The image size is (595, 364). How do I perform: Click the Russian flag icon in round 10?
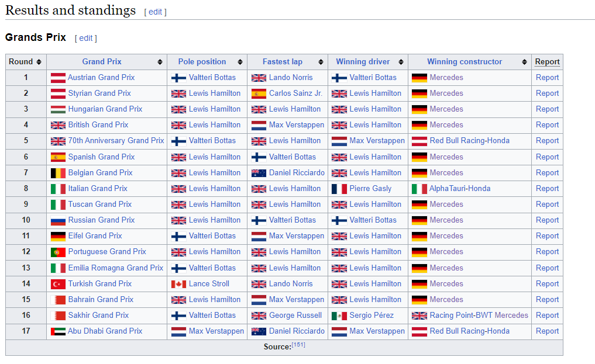(58, 220)
